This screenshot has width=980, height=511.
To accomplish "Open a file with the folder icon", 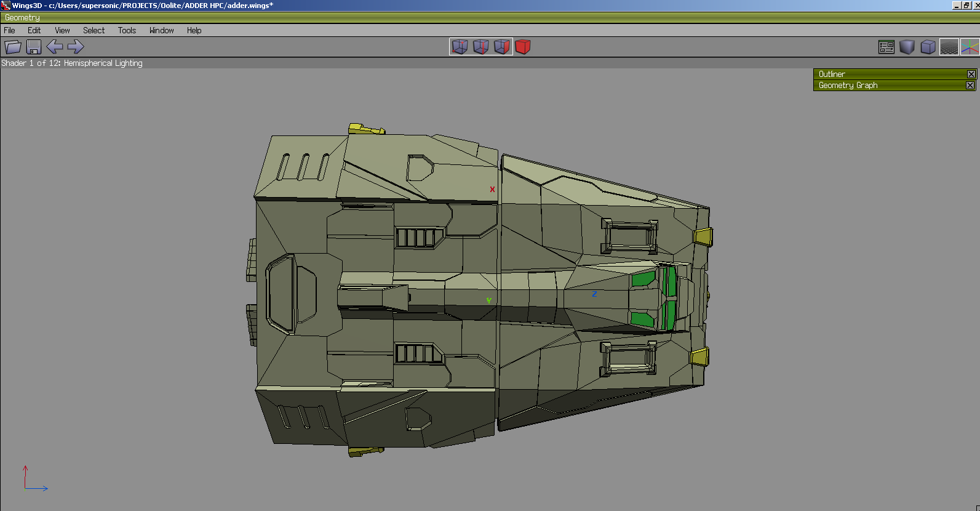I will point(13,47).
